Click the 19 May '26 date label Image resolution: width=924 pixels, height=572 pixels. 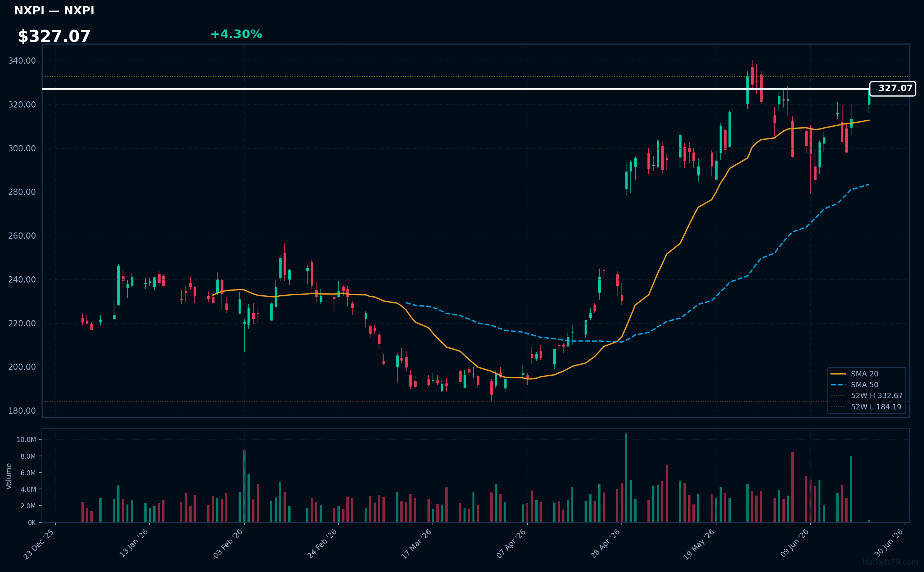coord(699,544)
